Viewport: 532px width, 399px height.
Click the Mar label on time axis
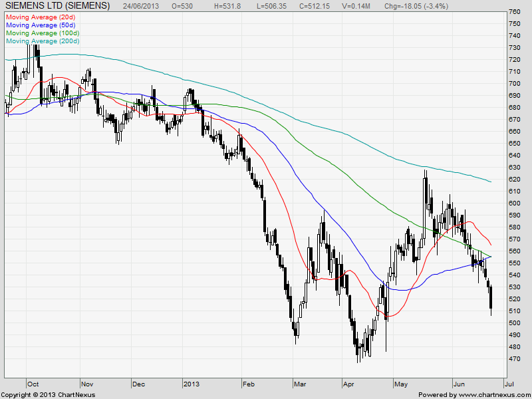pos(300,384)
